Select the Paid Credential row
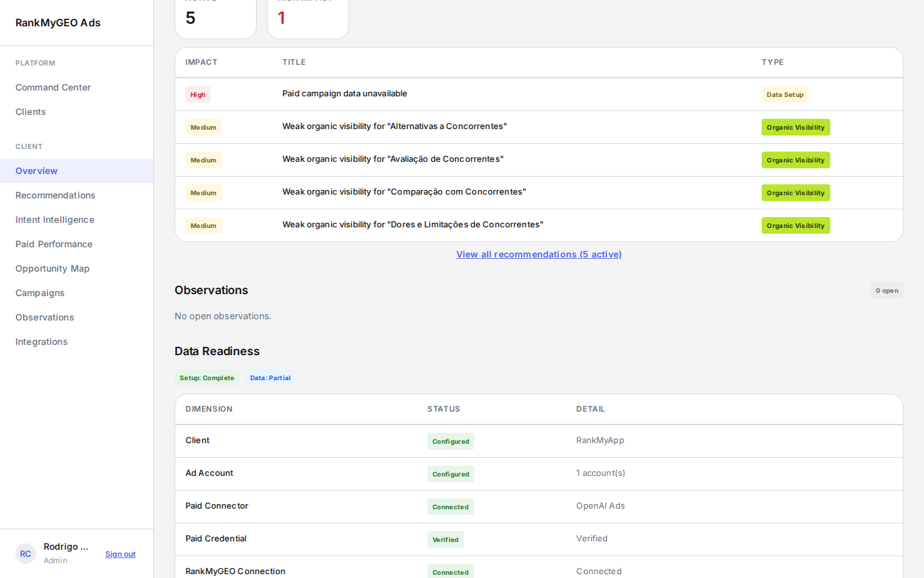The height and width of the screenshot is (578, 924). [539, 539]
